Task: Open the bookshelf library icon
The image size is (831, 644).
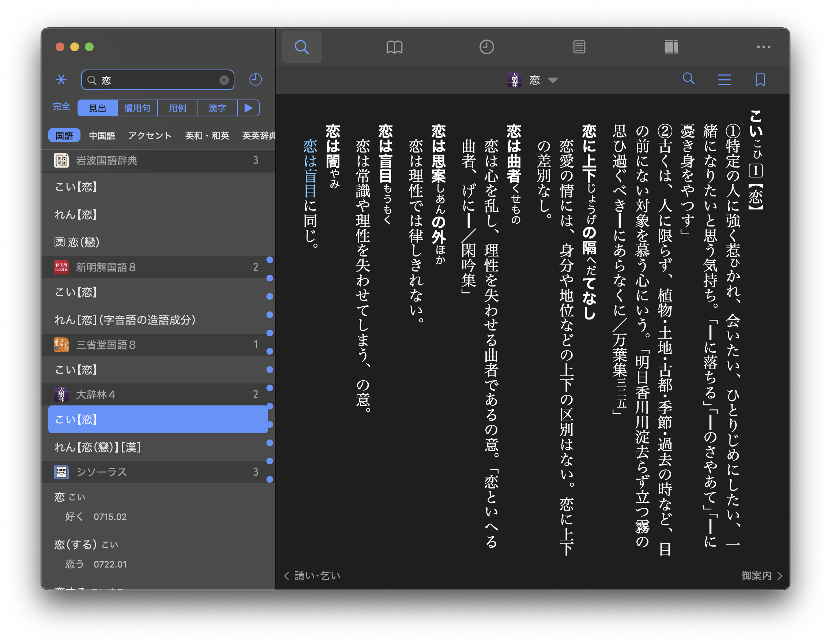Action: 671,47
